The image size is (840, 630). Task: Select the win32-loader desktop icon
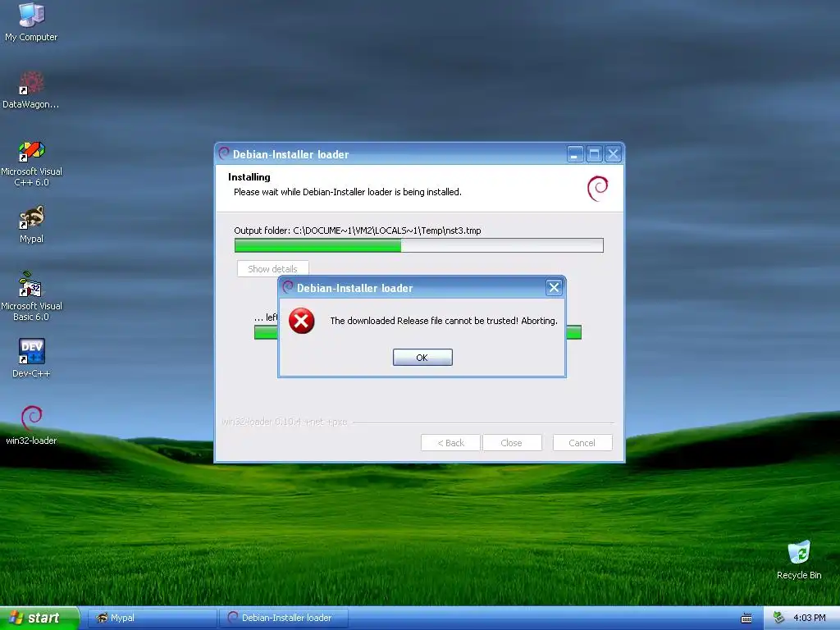point(31,426)
